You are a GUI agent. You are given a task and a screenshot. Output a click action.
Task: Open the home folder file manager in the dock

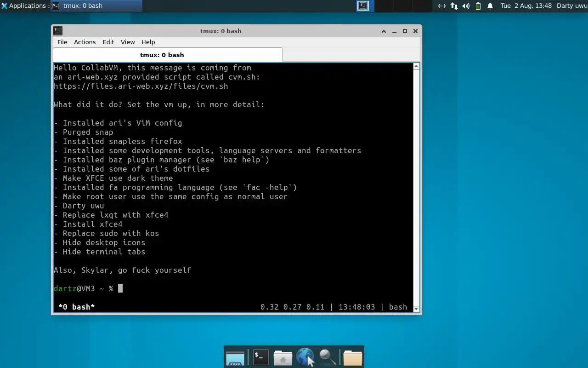point(283,357)
